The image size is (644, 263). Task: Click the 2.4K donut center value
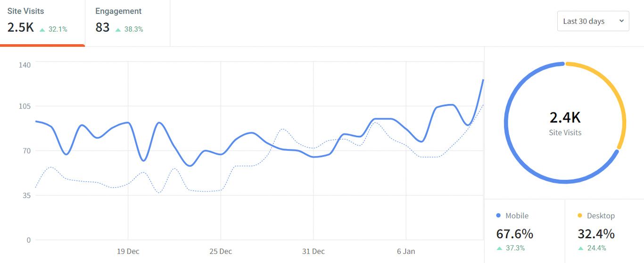click(565, 117)
